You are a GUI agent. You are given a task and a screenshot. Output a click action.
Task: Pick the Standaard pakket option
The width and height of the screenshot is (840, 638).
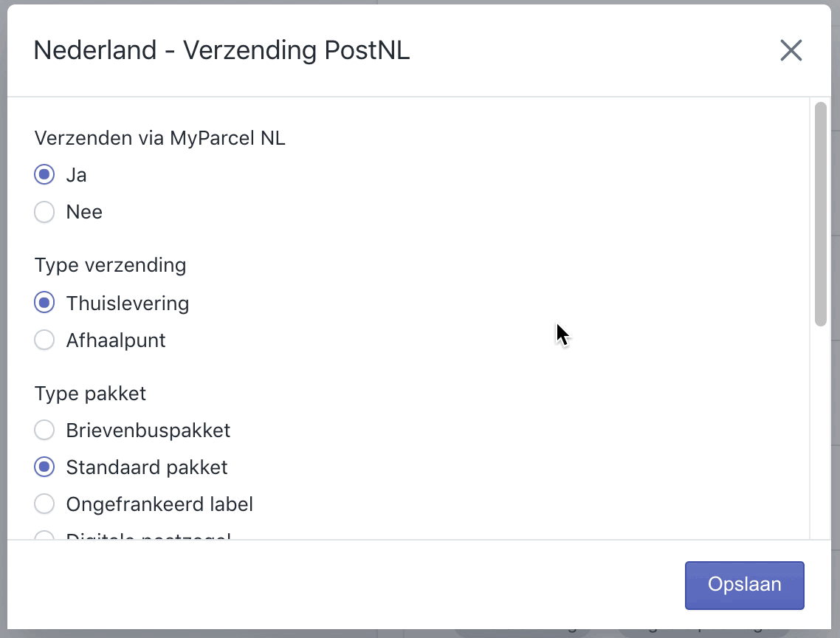pos(44,467)
